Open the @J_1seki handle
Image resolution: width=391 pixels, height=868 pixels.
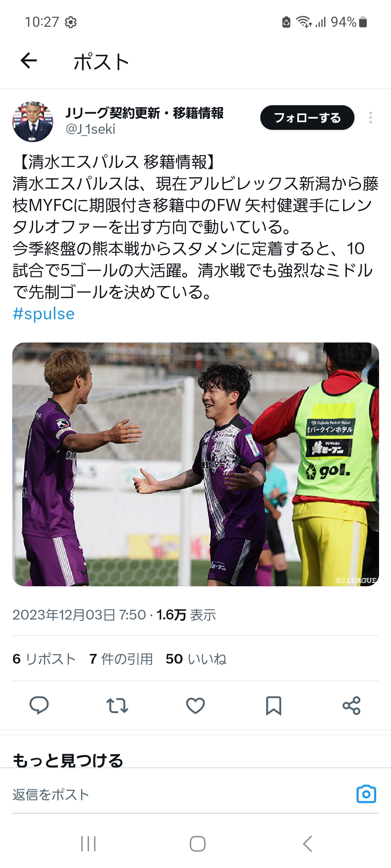[x=91, y=129]
